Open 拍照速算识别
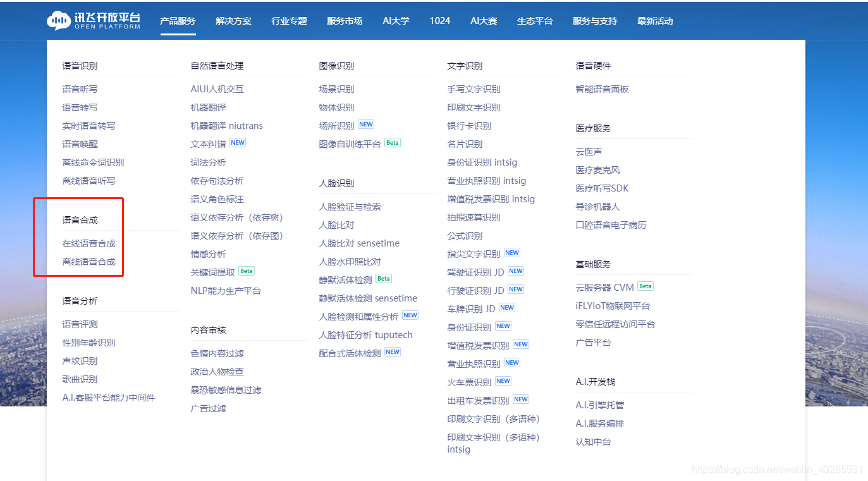 click(x=474, y=217)
